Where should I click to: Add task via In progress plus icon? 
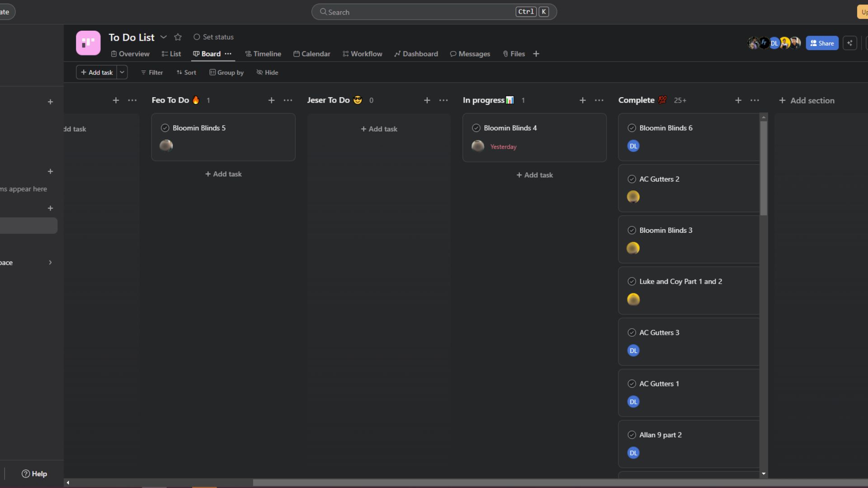pos(582,100)
